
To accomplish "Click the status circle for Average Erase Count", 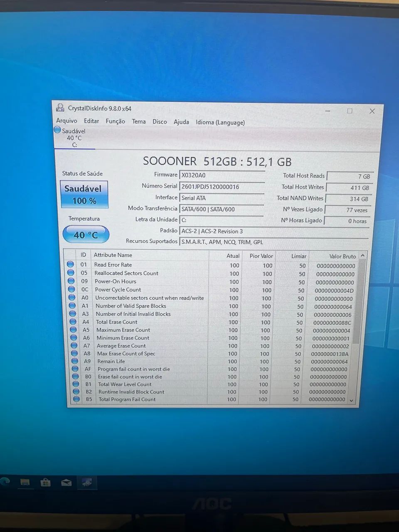I will 74,345.
